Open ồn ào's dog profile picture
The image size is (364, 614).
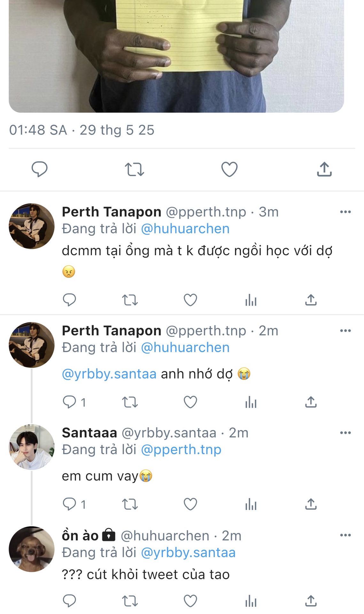(31, 549)
